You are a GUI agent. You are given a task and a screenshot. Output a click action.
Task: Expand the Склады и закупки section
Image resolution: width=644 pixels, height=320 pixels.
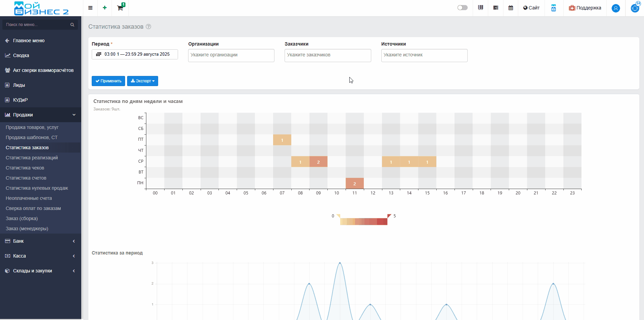tap(40, 271)
